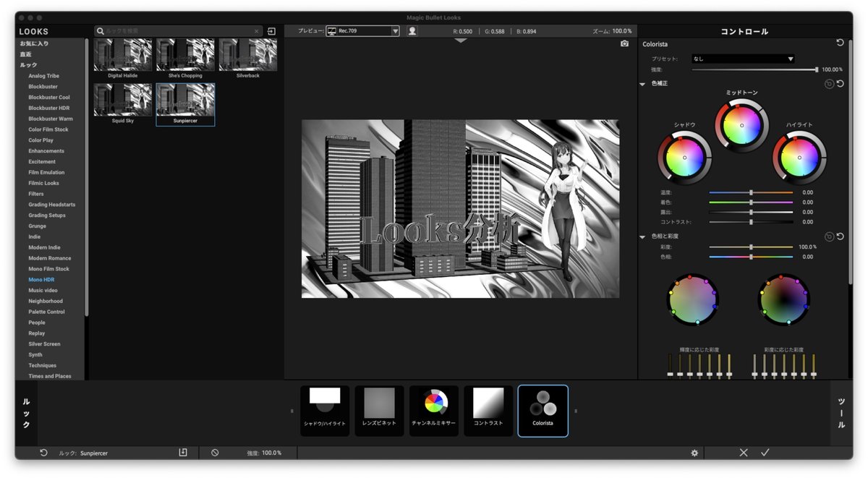The height and width of the screenshot is (478, 868).
Task: Open the ツール drawer on right edge
Action: point(841,412)
